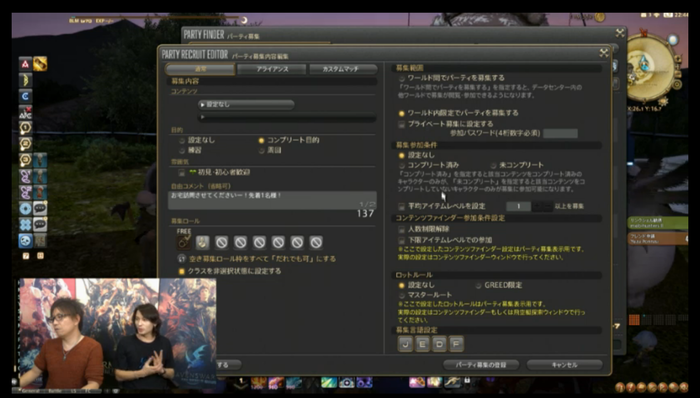Click the 参加パスワード input field
Viewport: 700px width, 398px height.
point(561,133)
